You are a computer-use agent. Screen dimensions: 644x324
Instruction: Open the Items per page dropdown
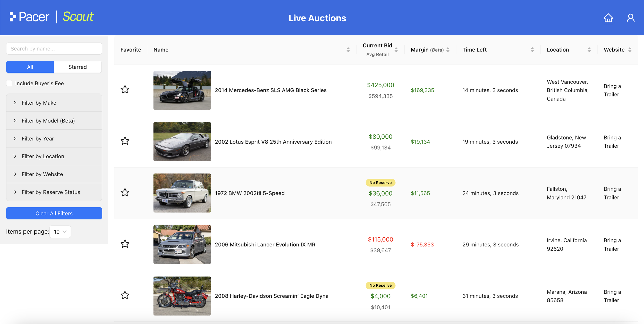(60, 231)
